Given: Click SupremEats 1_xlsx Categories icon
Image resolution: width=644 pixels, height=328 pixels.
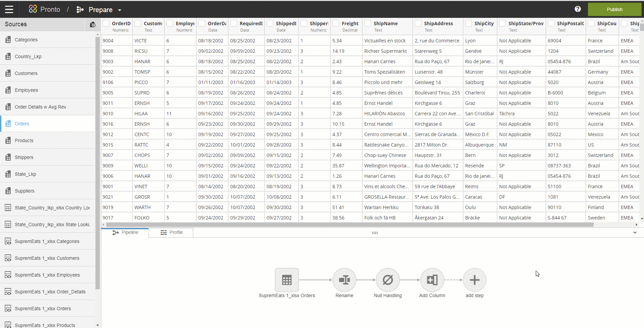Looking at the screenshot, I should [8, 241].
